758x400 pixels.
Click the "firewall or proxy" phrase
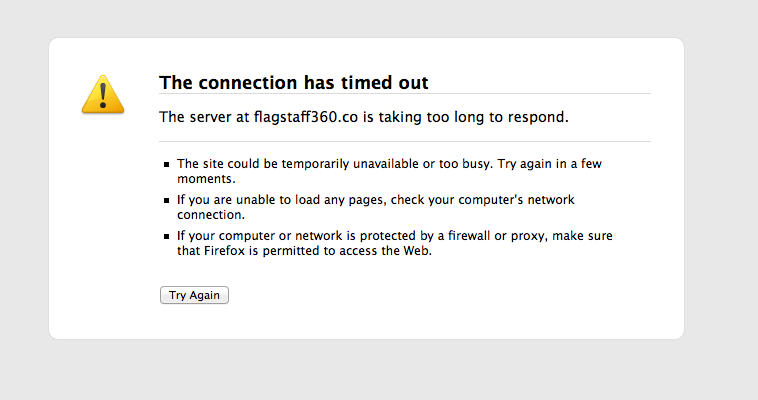(497, 236)
